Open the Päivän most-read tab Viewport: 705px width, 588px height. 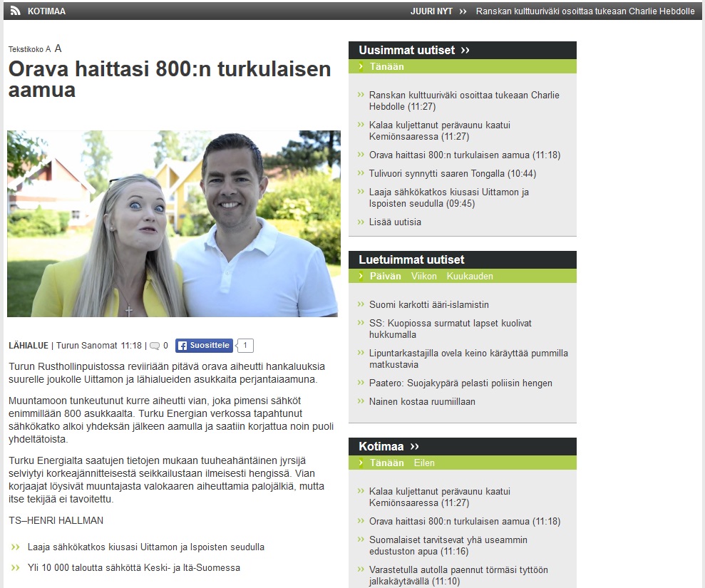pos(385,276)
